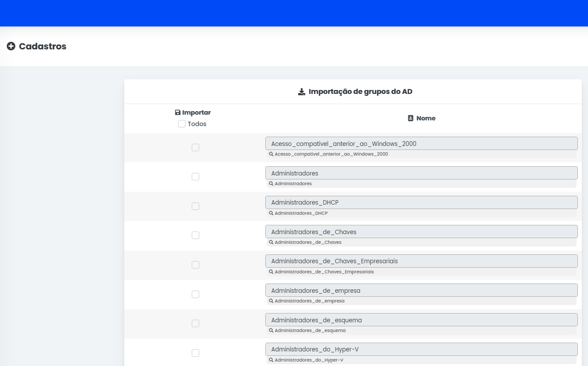This screenshot has width=588, height=366.
Task: Click the plus icon beside Cadastros
Action: click(11, 46)
